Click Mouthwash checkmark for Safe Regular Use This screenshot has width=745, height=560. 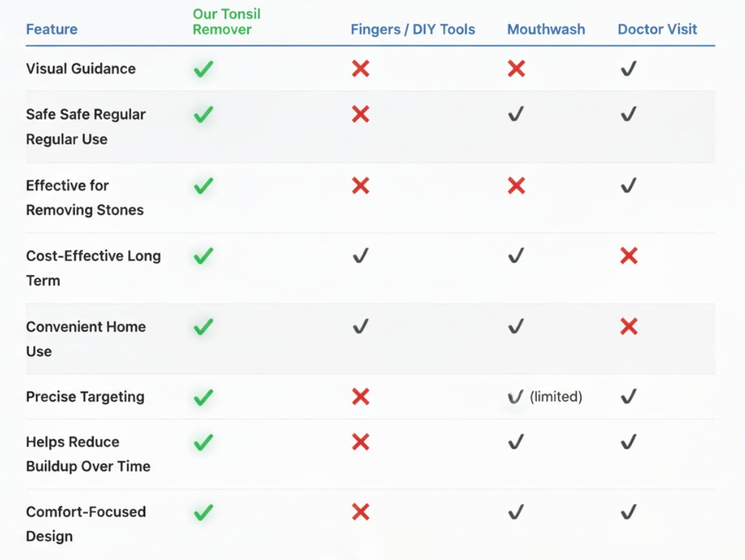pos(516,114)
